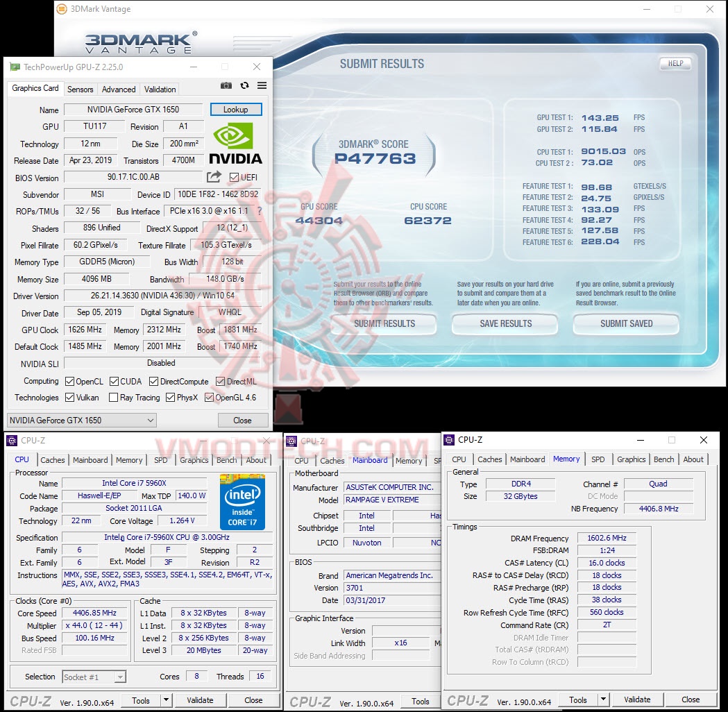Click the Bus Interface question mark icon

pos(260,211)
